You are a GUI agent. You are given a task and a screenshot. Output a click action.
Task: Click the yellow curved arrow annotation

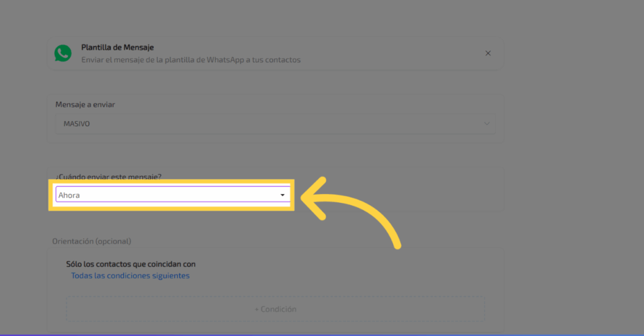[351, 211]
